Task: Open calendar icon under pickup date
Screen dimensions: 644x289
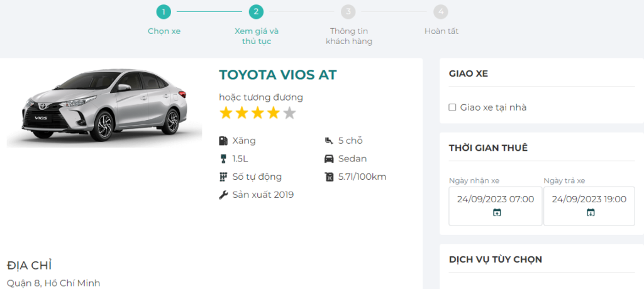Action: pos(497,213)
